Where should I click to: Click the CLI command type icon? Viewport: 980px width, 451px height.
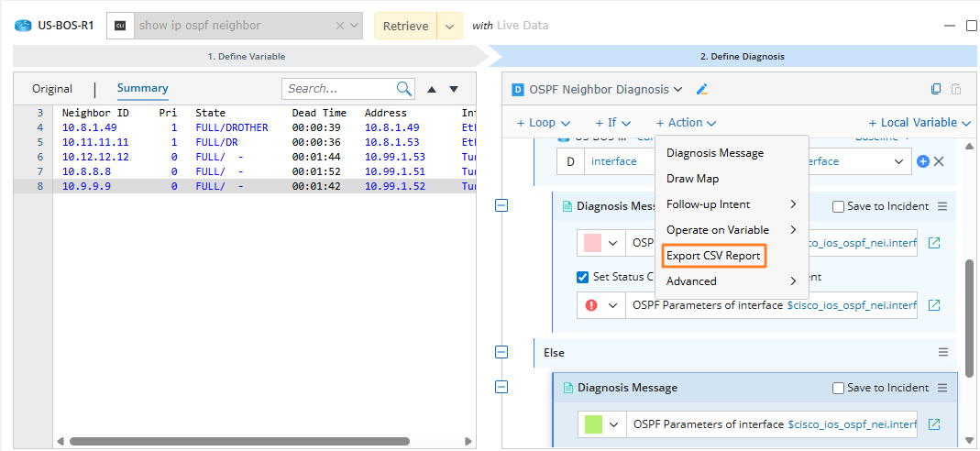click(120, 26)
